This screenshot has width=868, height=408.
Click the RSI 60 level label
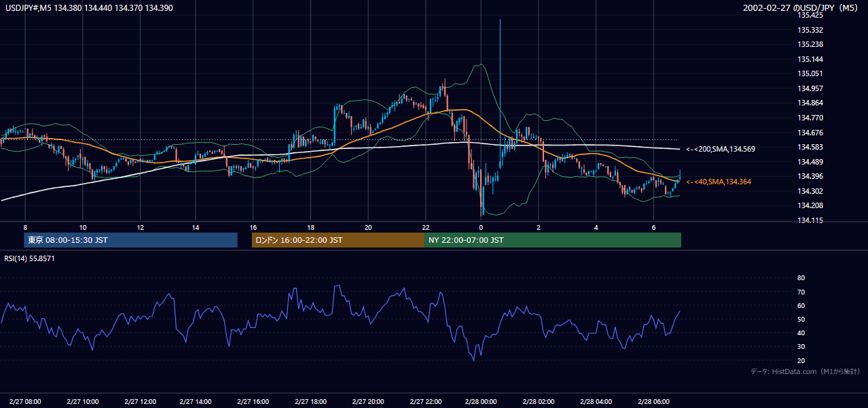point(801,305)
